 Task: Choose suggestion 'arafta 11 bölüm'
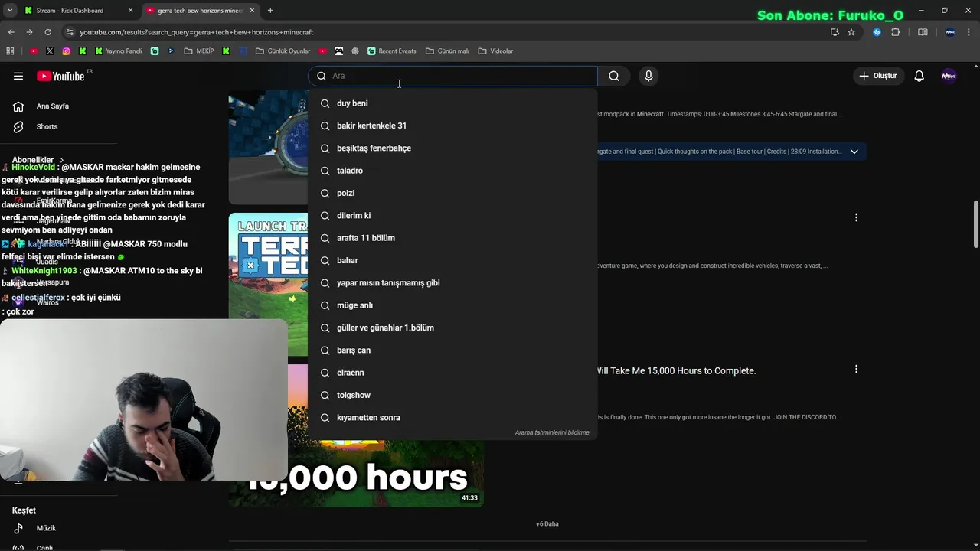coord(452,238)
